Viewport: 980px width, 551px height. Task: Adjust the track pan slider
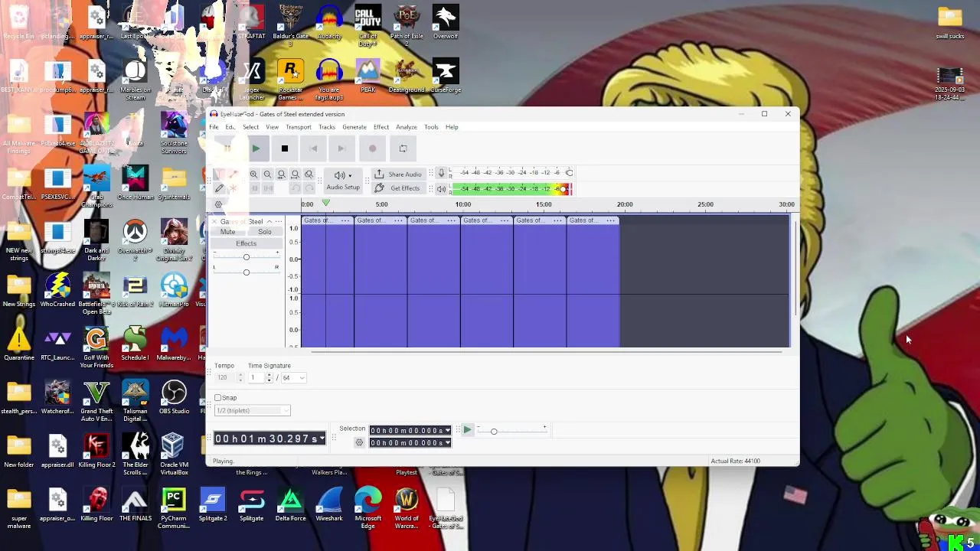point(246,272)
